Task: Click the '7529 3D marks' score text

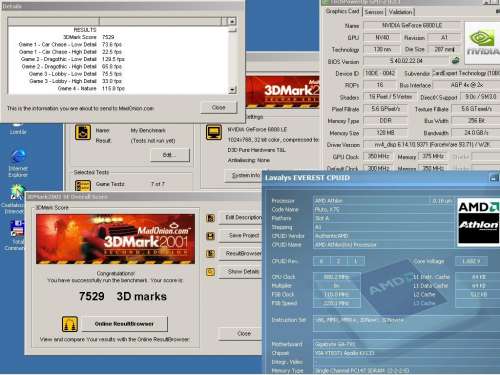Action: [123, 296]
